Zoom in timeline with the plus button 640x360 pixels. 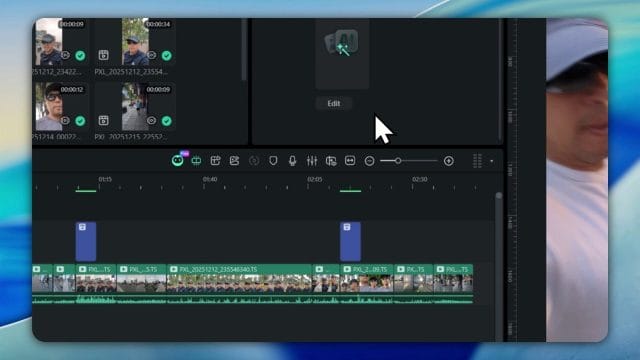pos(449,161)
